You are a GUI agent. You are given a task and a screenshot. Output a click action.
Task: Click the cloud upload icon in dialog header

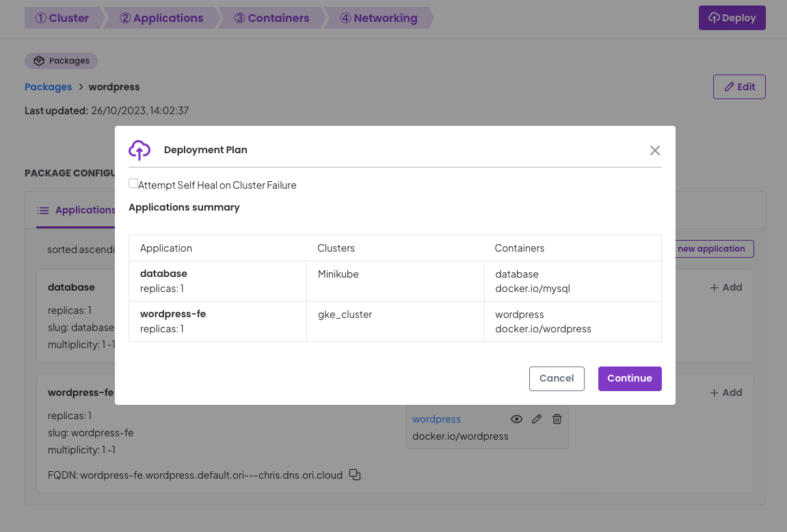click(x=139, y=150)
